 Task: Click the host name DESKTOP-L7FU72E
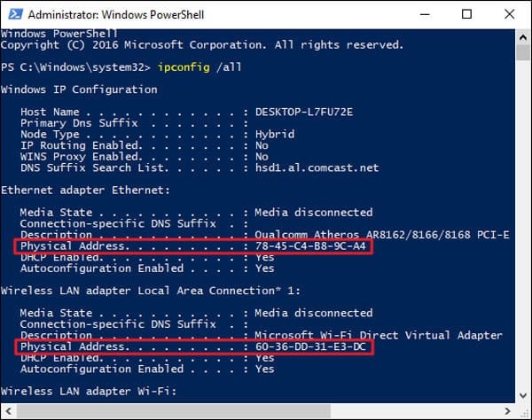coord(304,112)
